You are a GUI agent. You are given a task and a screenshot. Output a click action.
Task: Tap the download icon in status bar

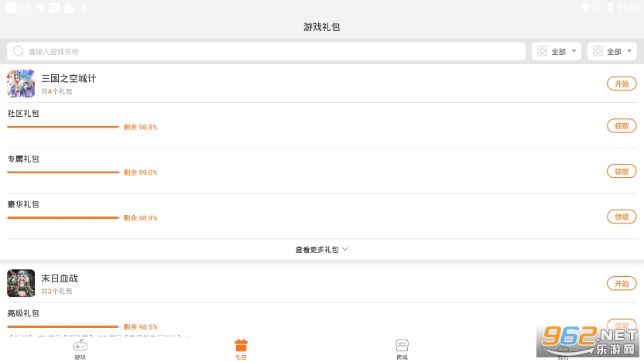(84, 8)
